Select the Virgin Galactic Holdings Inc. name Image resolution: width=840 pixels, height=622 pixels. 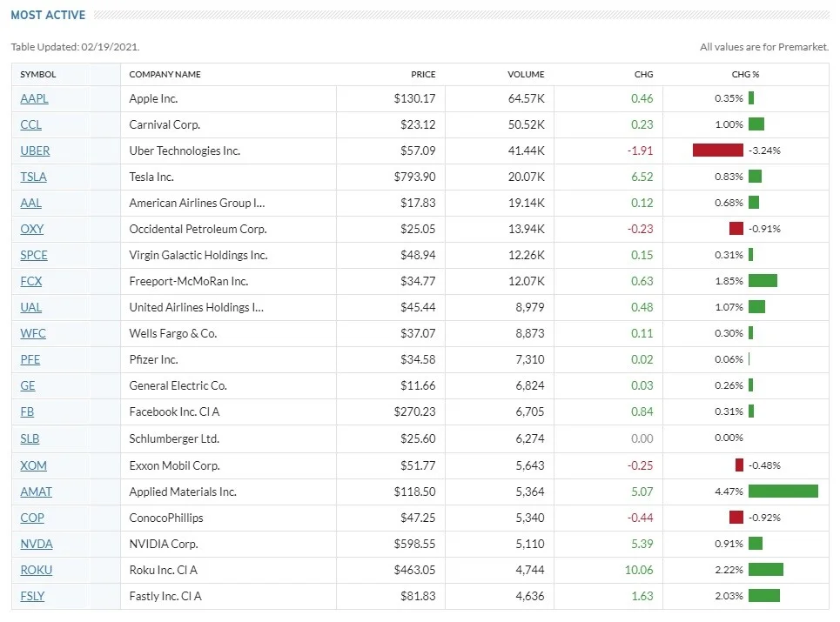[x=198, y=256]
